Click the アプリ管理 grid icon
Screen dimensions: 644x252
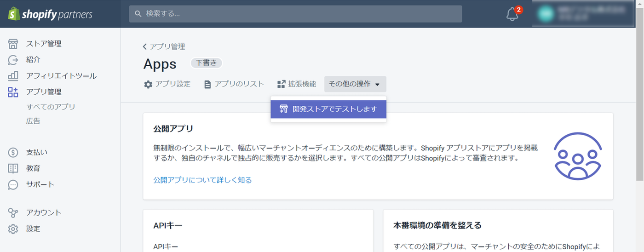(13, 92)
